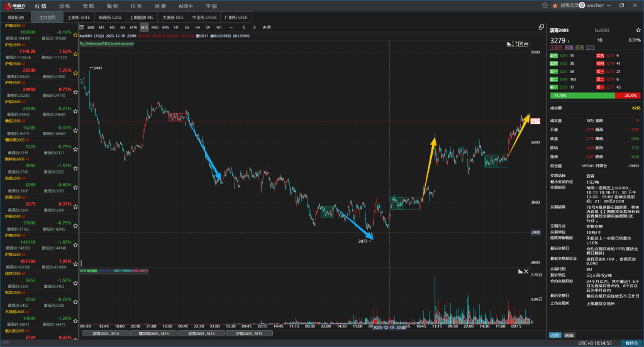Switch to 上期所 SHFE exchange tab

[79, 18]
